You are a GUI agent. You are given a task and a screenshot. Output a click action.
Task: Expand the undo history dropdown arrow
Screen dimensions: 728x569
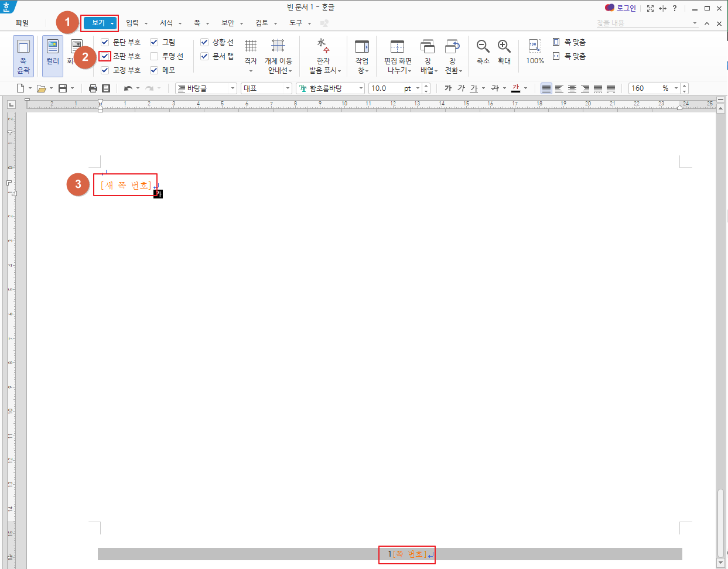(138, 88)
